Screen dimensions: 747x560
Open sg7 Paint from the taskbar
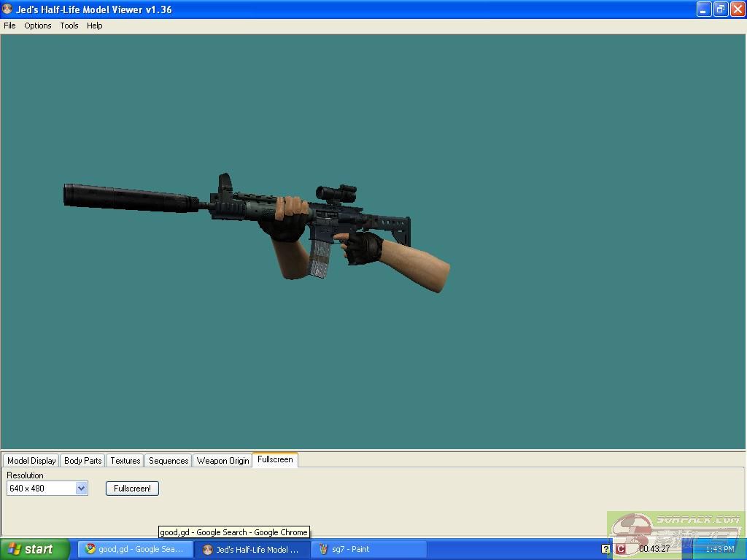pos(368,549)
